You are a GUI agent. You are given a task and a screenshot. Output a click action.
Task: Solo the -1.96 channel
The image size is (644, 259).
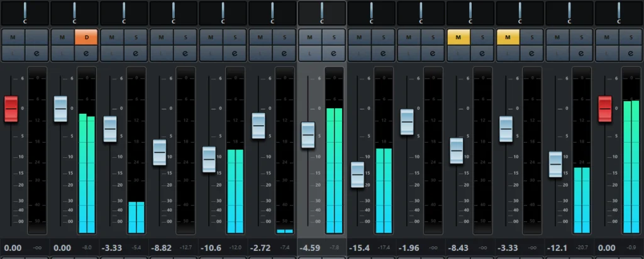click(433, 37)
